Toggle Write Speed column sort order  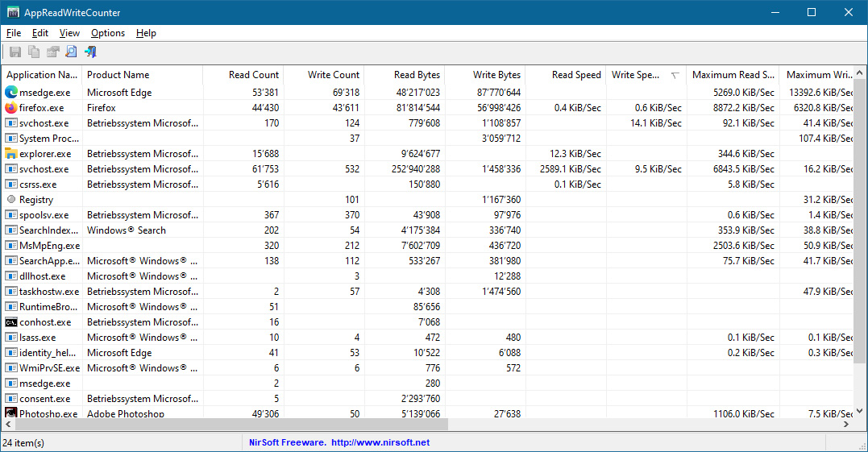point(646,75)
